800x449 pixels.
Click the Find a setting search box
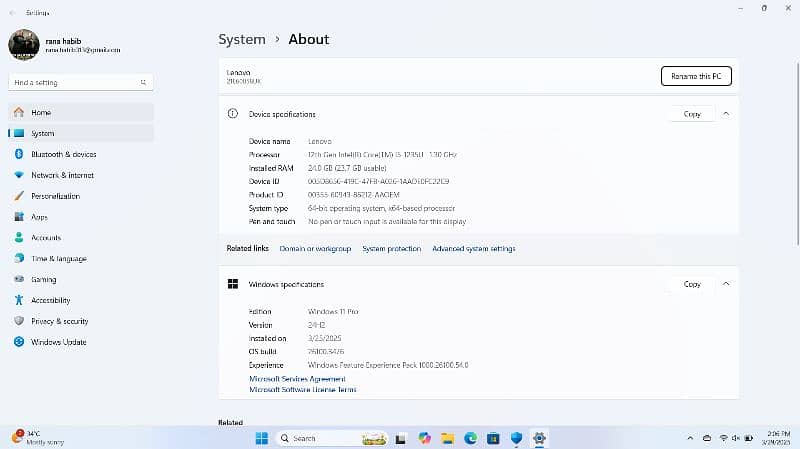coord(81,82)
